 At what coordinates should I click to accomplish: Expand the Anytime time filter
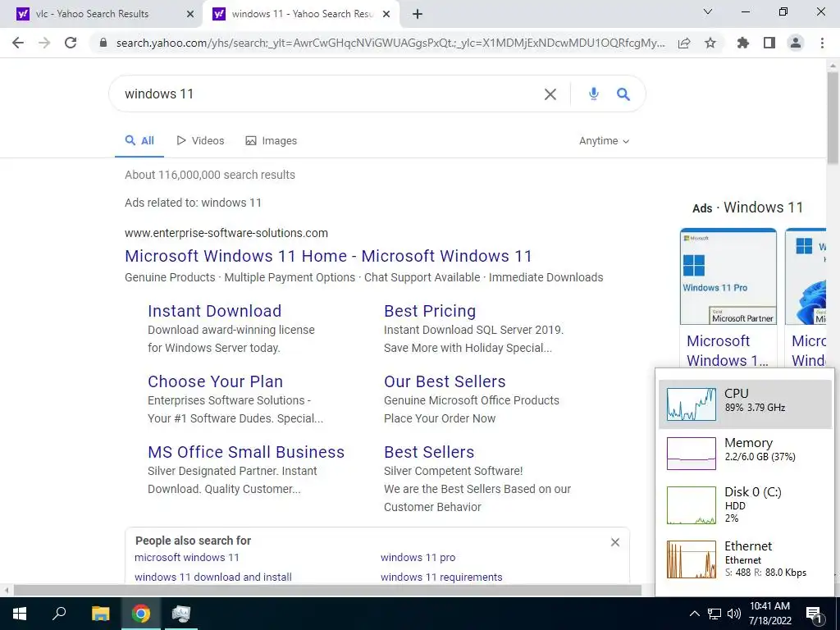click(x=604, y=141)
